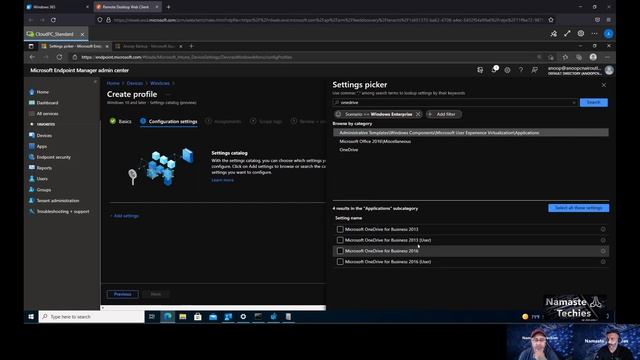Switch to the Settings picker browser tab
Image resolution: width=640 pixels, height=360 pixels.
click(75, 46)
